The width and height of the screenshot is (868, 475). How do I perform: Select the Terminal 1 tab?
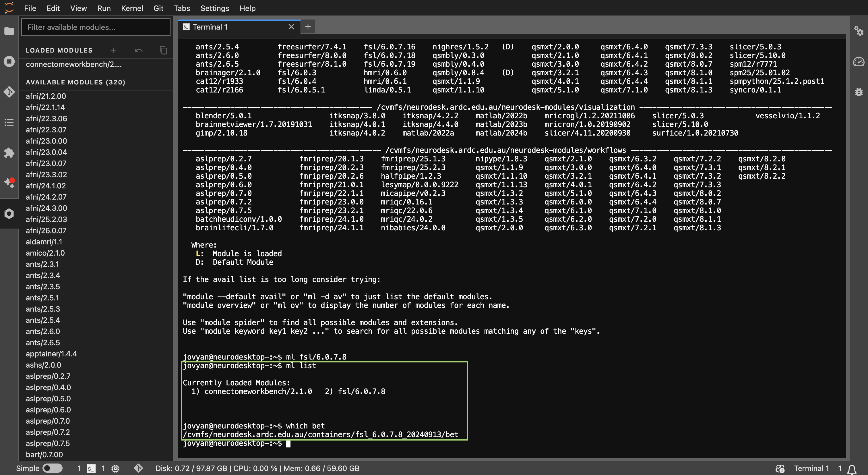239,27
